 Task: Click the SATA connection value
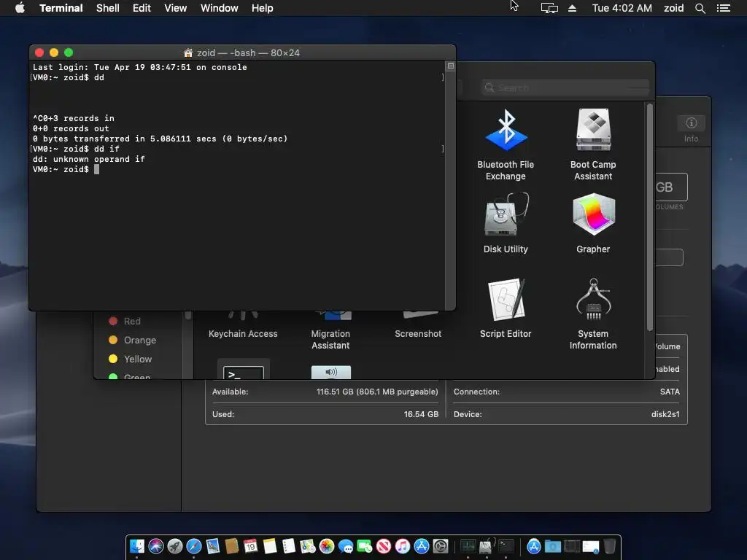(x=670, y=392)
